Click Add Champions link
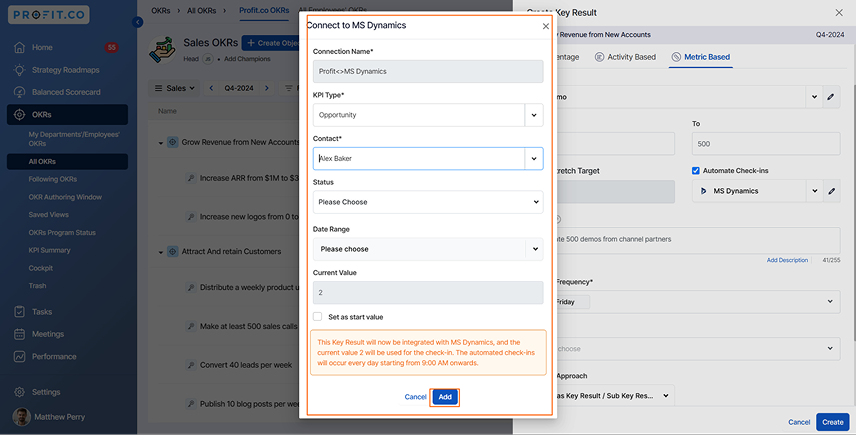The height and width of the screenshot is (435, 856). click(x=247, y=59)
